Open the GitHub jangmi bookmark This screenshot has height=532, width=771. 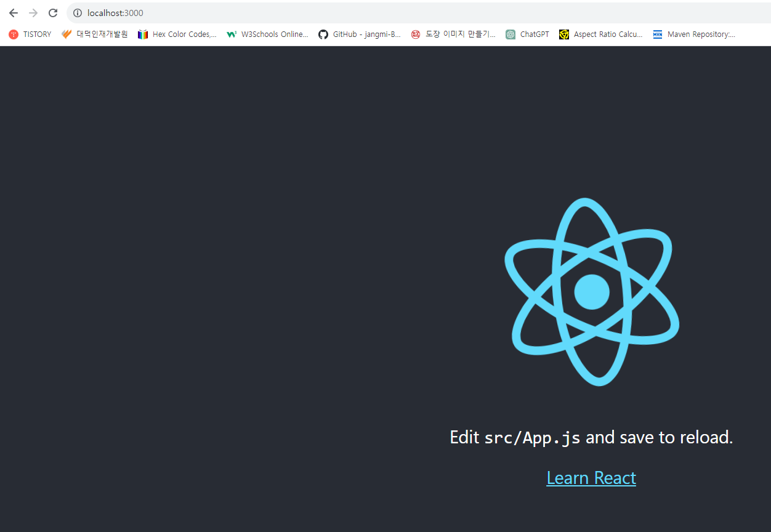point(360,34)
